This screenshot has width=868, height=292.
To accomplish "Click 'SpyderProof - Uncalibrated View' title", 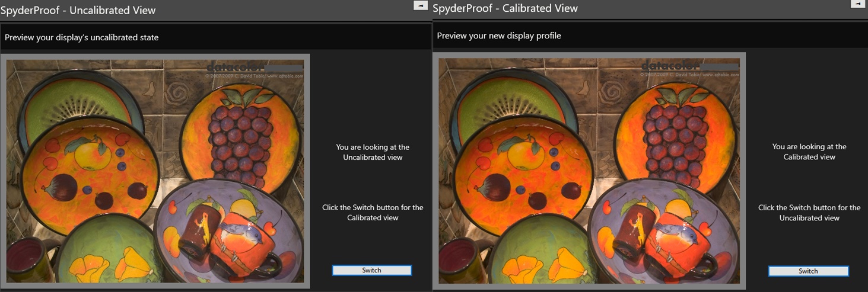I will (78, 9).
